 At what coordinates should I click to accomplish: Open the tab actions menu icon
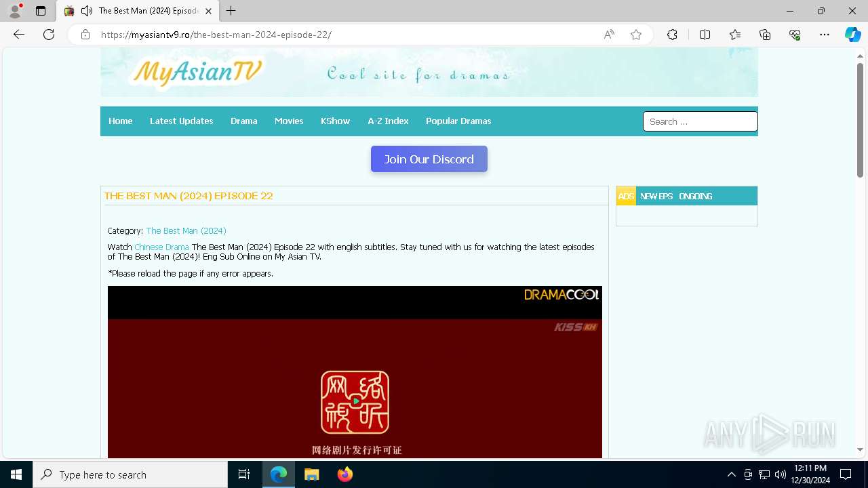click(x=41, y=11)
